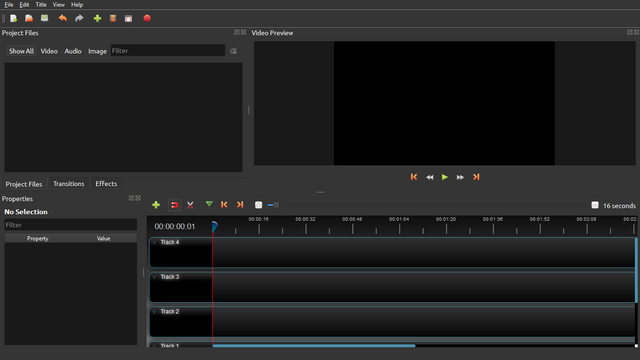Click the red Export Video button
Image resolution: width=640 pixels, height=360 pixels.
(x=147, y=18)
